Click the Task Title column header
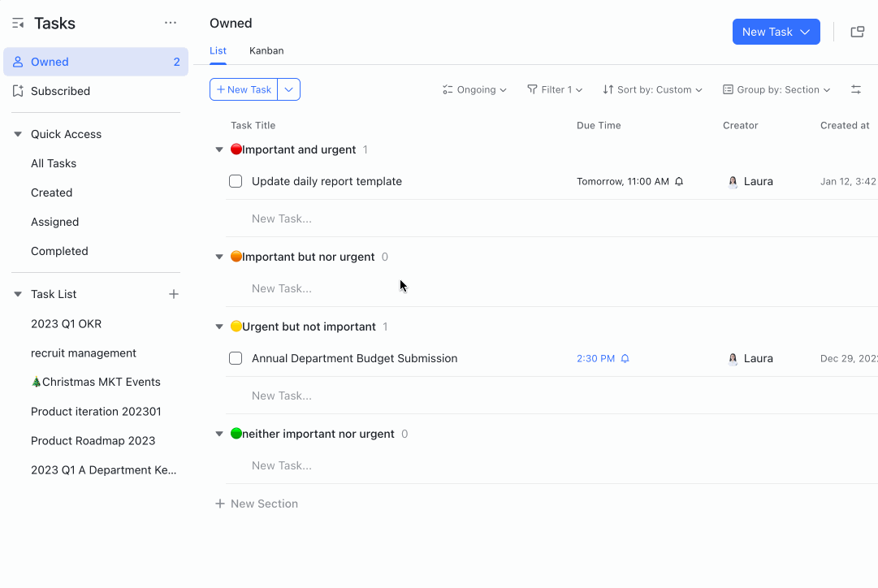Screen dimensions: 878x588 [x=253, y=125]
